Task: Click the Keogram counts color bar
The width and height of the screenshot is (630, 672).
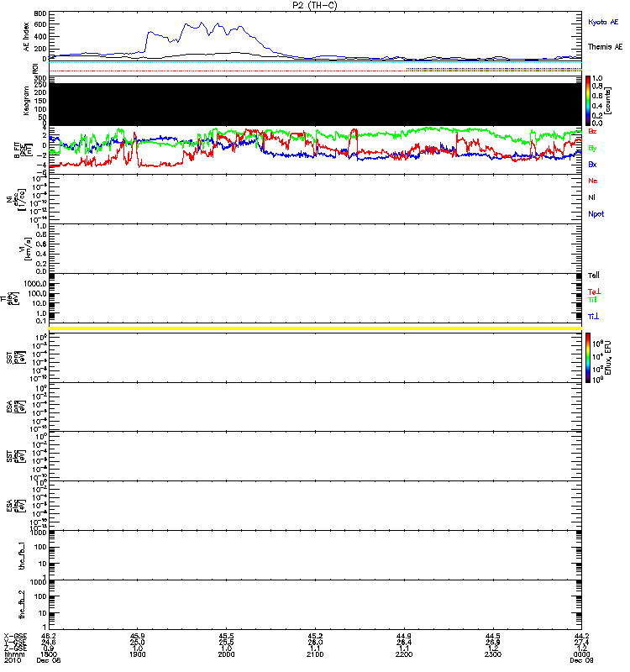Action: pyautogui.click(x=588, y=101)
